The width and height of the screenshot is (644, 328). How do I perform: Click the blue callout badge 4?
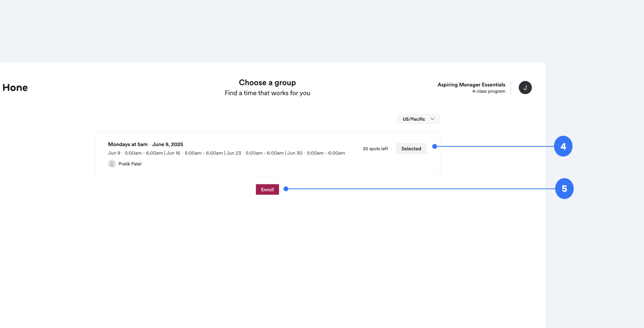[563, 146]
